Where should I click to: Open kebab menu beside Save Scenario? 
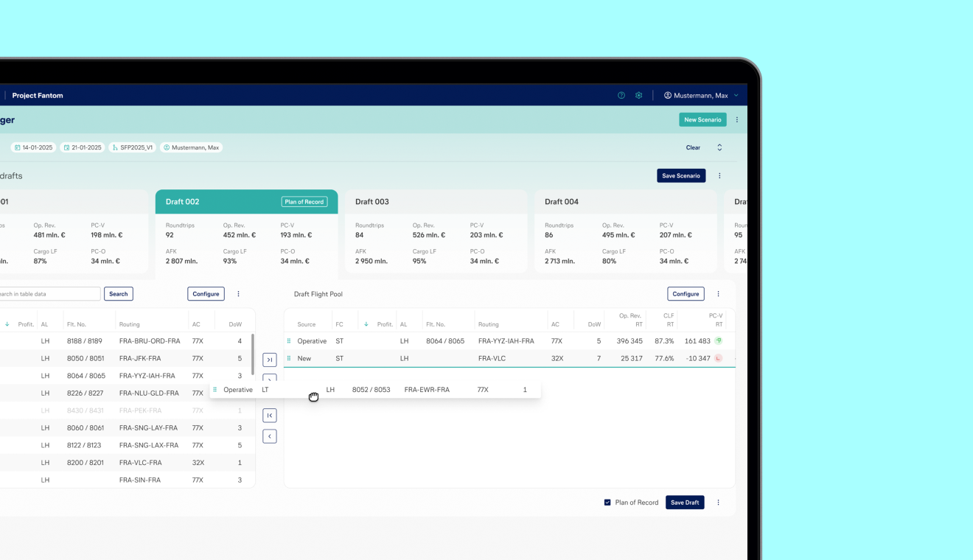point(719,176)
